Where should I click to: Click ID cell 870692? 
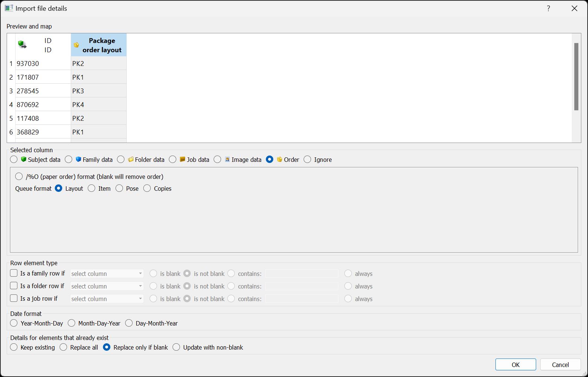43,104
